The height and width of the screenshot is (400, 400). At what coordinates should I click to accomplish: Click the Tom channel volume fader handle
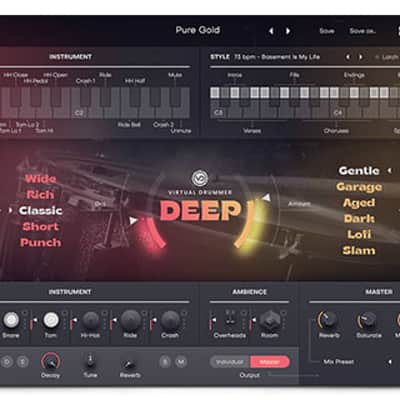coord(35,320)
